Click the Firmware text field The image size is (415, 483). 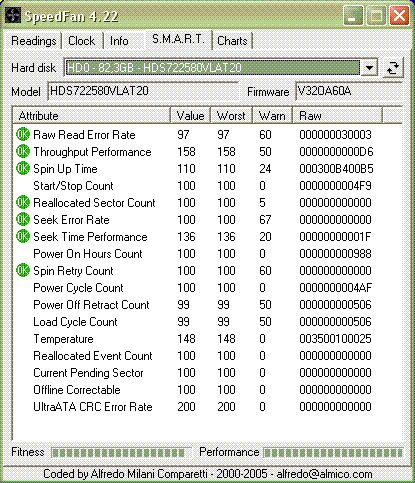coord(349,91)
